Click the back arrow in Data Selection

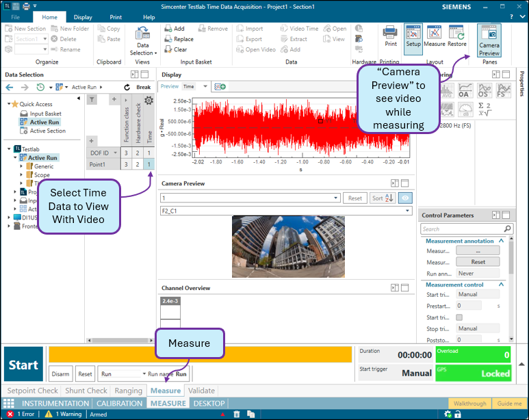click(x=10, y=88)
